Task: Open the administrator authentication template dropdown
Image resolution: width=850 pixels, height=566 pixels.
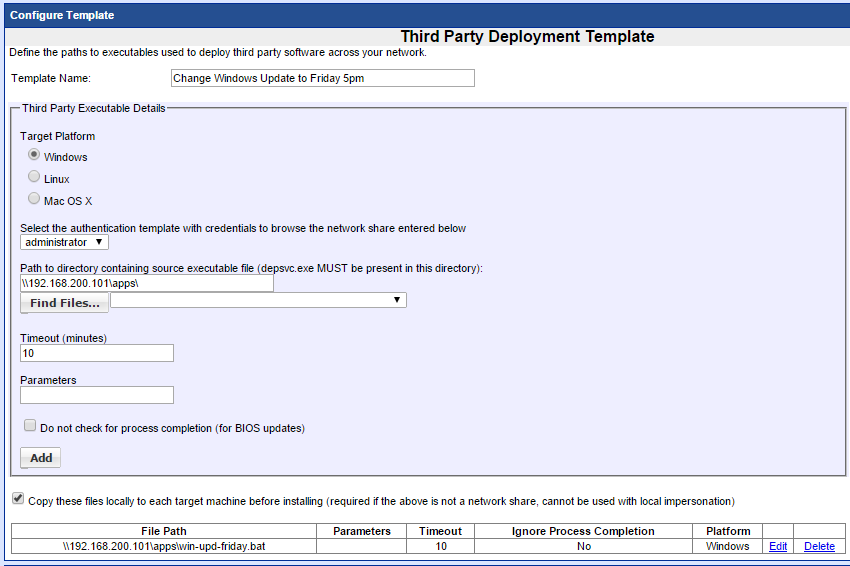Action: click(64, 242)
